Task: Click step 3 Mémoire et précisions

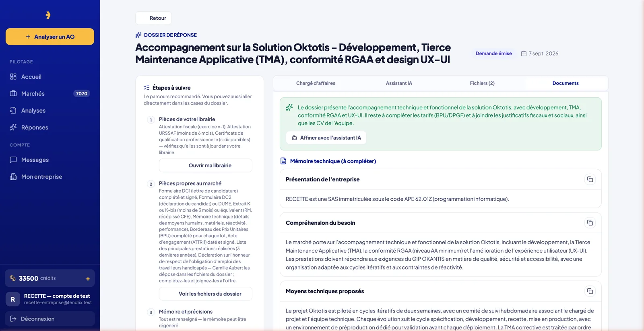Action: pyautogui.click(x=186, y=311)
